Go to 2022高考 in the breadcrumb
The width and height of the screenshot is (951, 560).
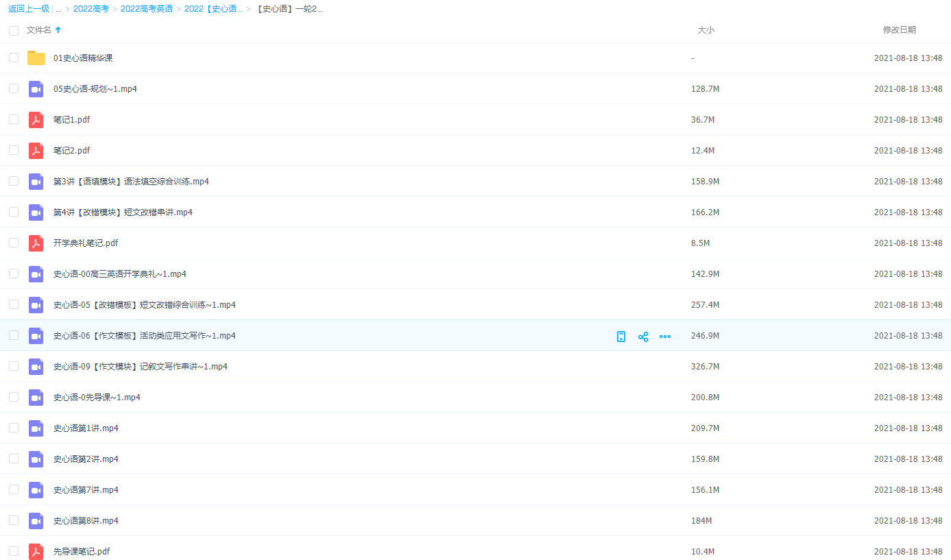[91, 9]
